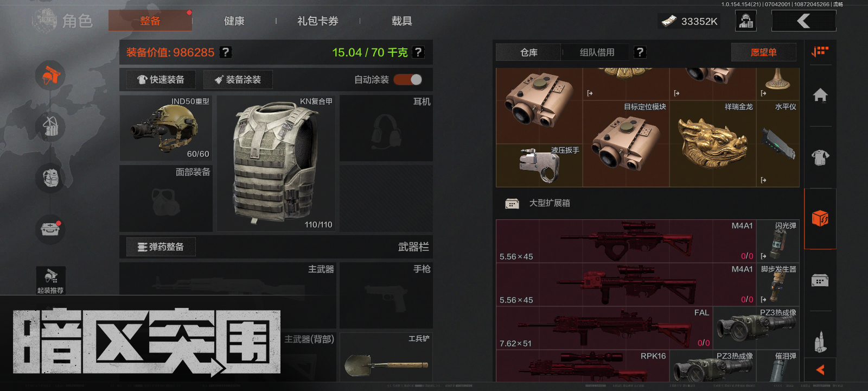Click the back arrow button at top

click(804, 21)
